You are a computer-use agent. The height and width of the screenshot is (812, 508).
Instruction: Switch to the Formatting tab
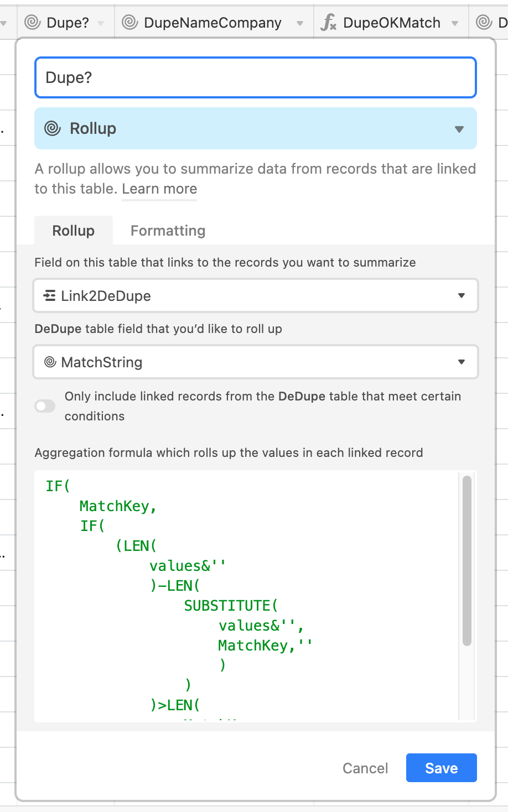tap(167, 231)
